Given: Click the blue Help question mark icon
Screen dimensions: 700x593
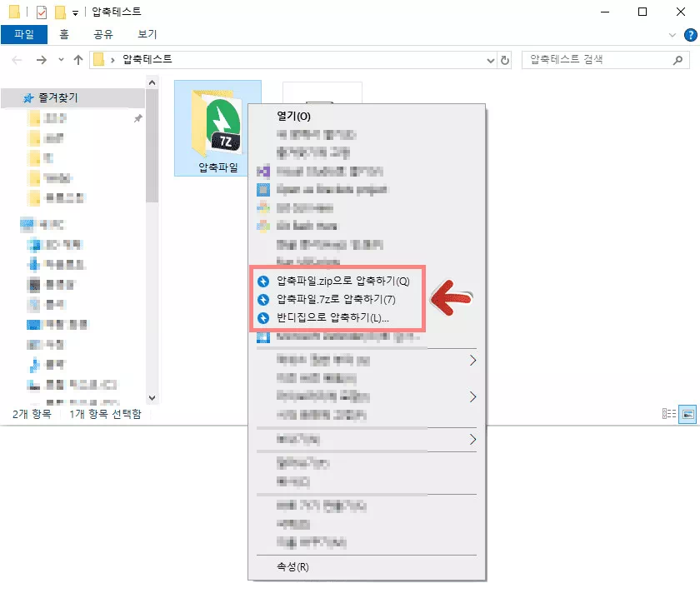Looking at the screenshot, I should (691, 34).
